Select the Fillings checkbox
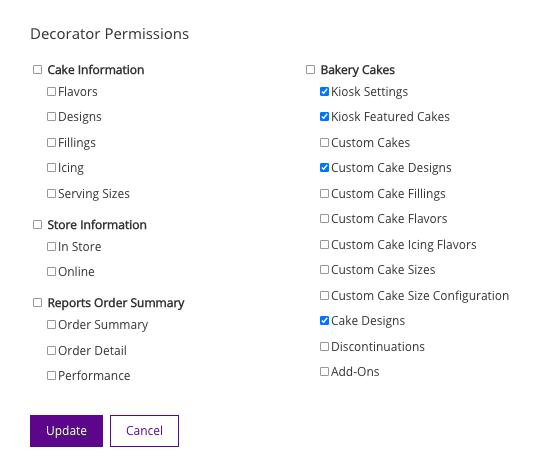This screenshot has width=541, height=460. tap(51, 143)
